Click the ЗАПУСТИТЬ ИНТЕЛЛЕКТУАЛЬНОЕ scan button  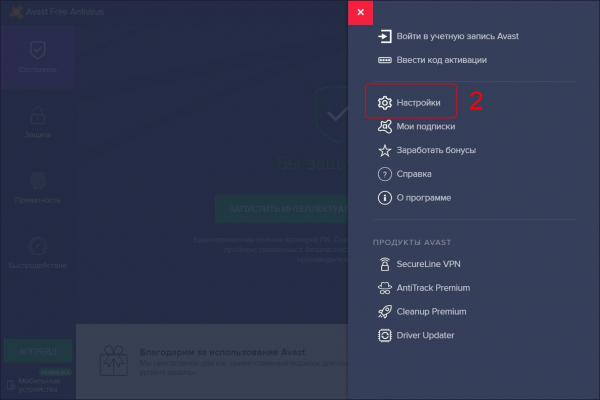point(282,209)
